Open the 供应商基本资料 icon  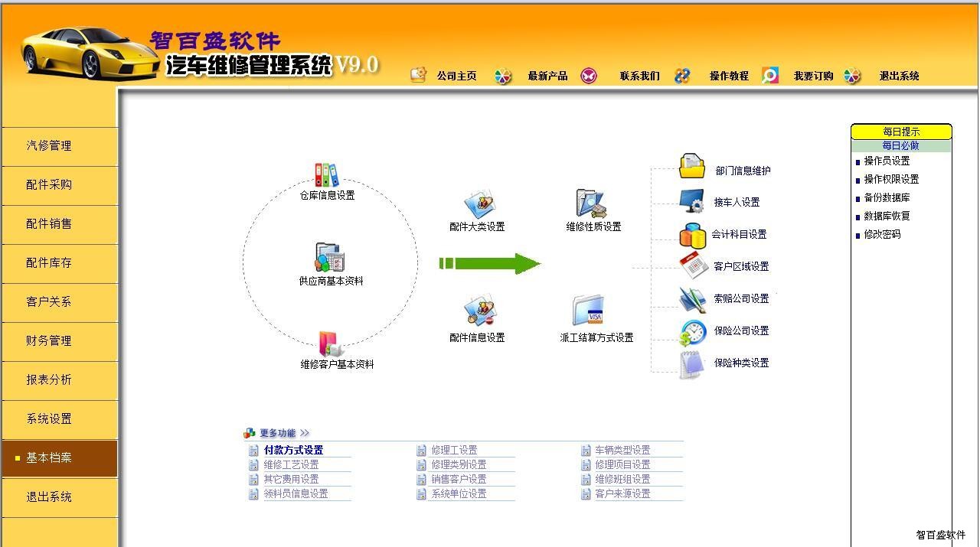click(331, 258)
